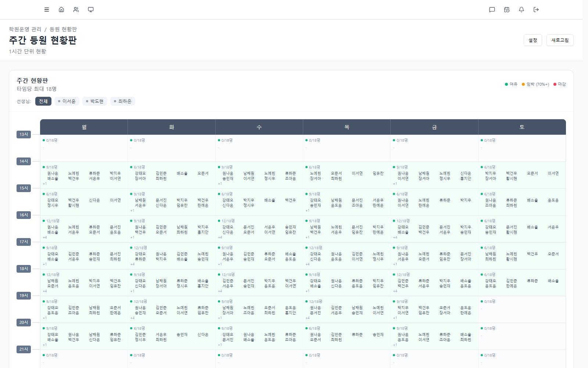Screen dimensions: 588x368
Task: Filter by teacher 이서윤
Action: 67,101
